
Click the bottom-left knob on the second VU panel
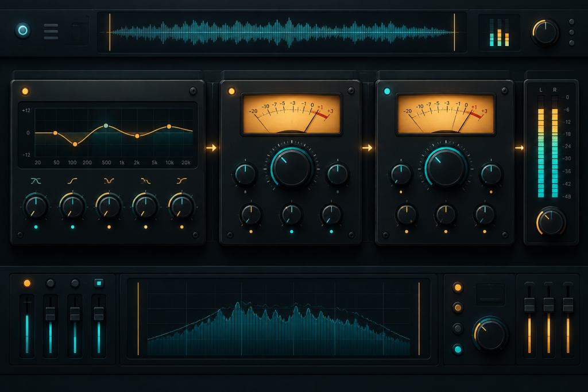406,214
